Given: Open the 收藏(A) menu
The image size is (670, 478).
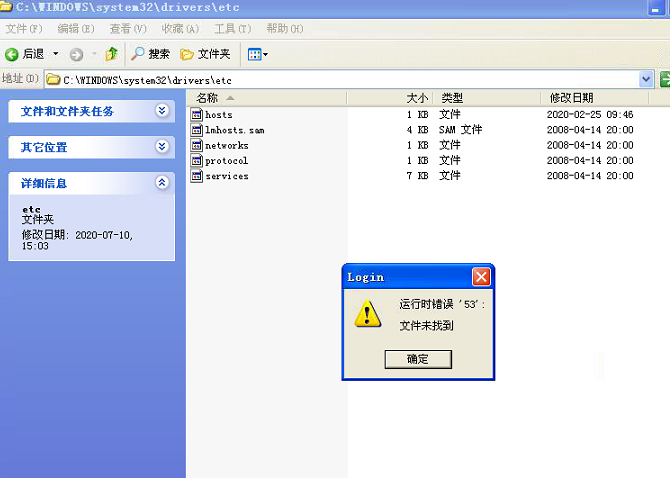Looking at the screenshot, I should (x=180, y=29).
